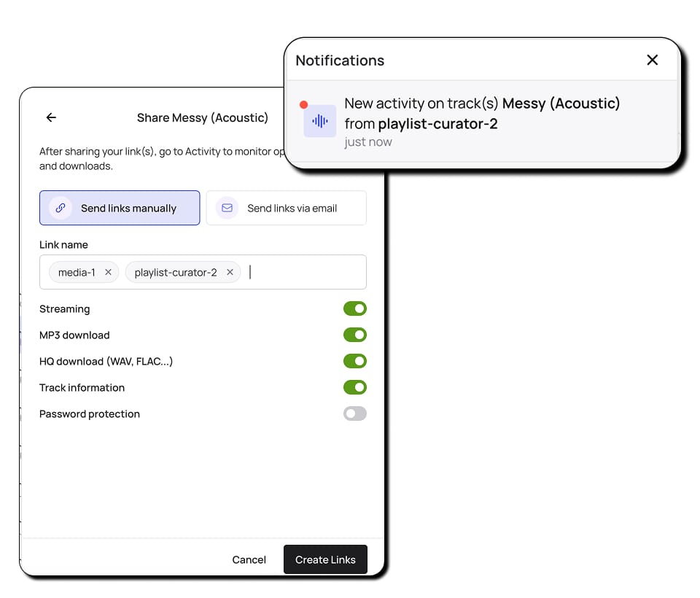Viewport: 700px width, 598px height.
Task: Select the link icon on Send links manually
Action: click(60, 207)
